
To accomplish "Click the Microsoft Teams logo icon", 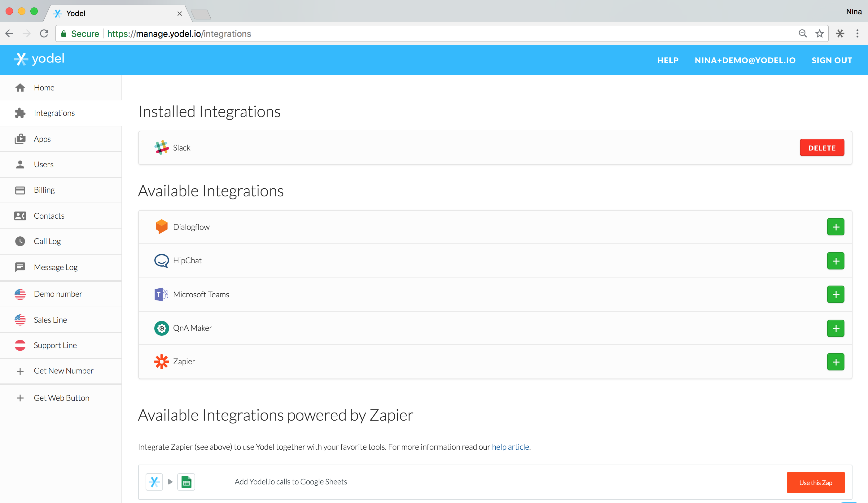I will pyautogui.click(x=161, y=294).
